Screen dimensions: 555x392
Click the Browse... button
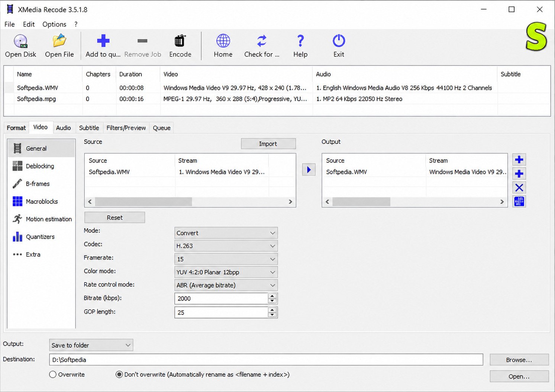tap(519, 360)
